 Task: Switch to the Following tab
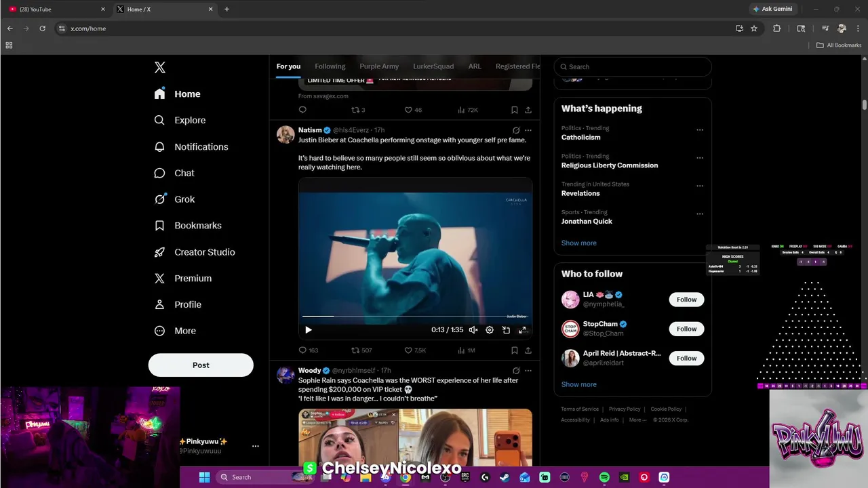[x=330, y=66]
